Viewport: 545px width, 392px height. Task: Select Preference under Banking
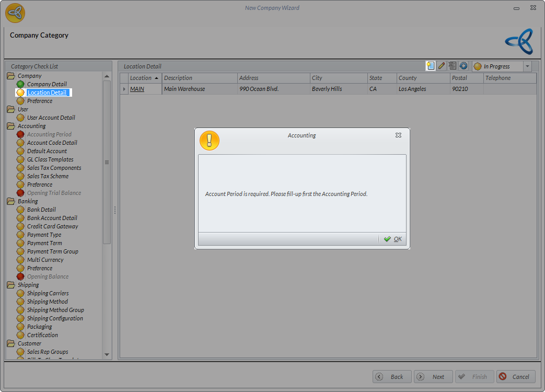(40, 268)
